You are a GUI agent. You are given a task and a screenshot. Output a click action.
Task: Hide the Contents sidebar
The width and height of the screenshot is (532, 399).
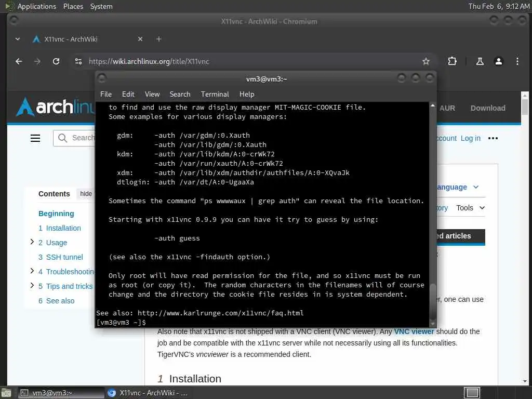[86, 194]
